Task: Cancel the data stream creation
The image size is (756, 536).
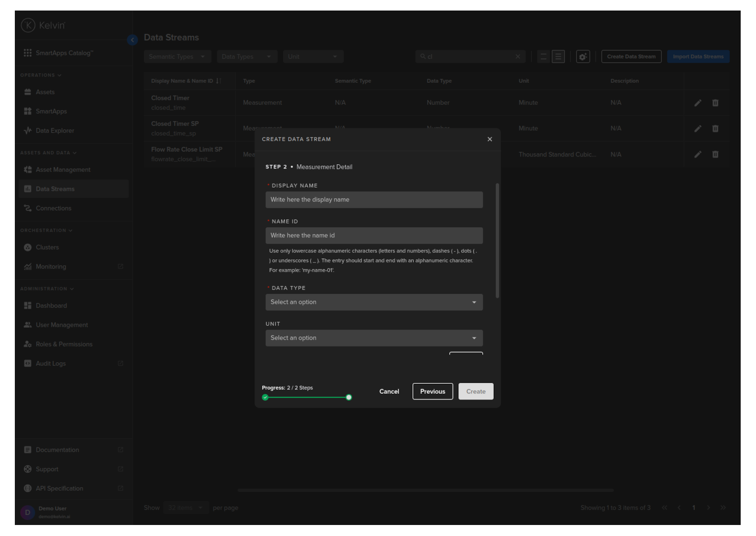Action: pos(389,391)
